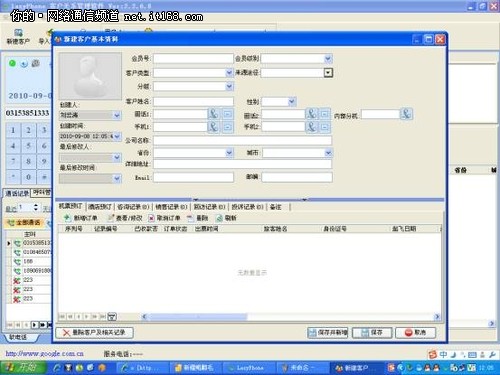
Task: Switch to the 销售记录 tab
Action: 171,207
